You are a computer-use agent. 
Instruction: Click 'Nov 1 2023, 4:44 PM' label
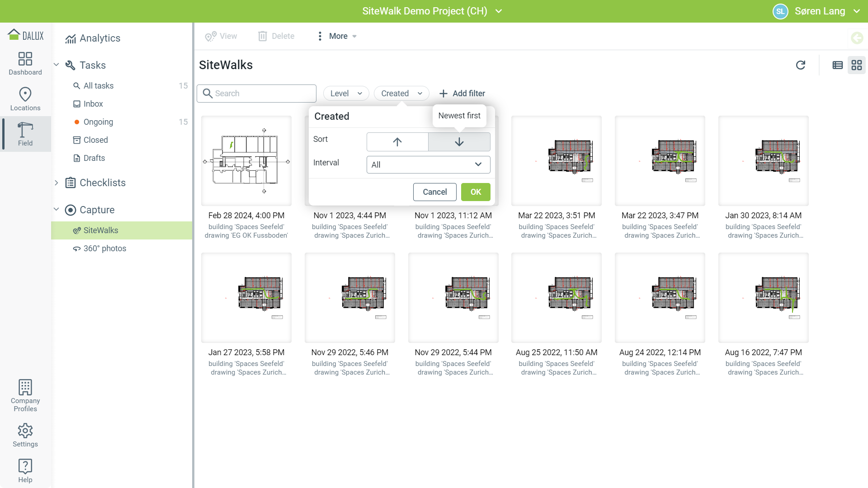[x=350, y=216]
